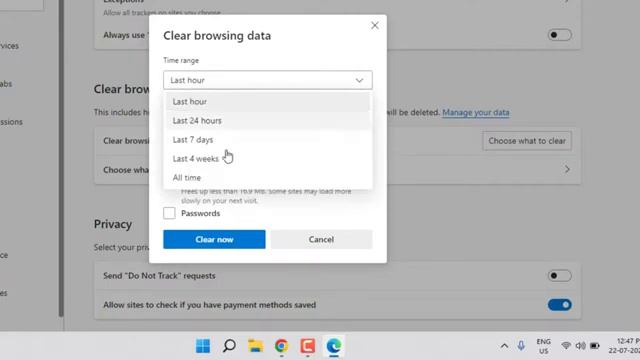The image size is (640, 360).
Task: Disable Allow sites to check payment methods
Action: (560, 305)
